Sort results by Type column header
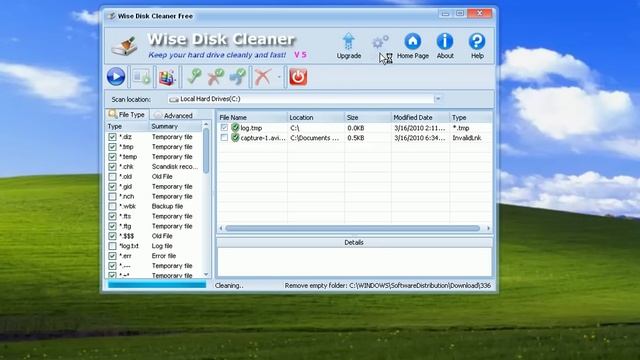Image resolution: width=640 pixels, height=360 pixels. (471, 118)
